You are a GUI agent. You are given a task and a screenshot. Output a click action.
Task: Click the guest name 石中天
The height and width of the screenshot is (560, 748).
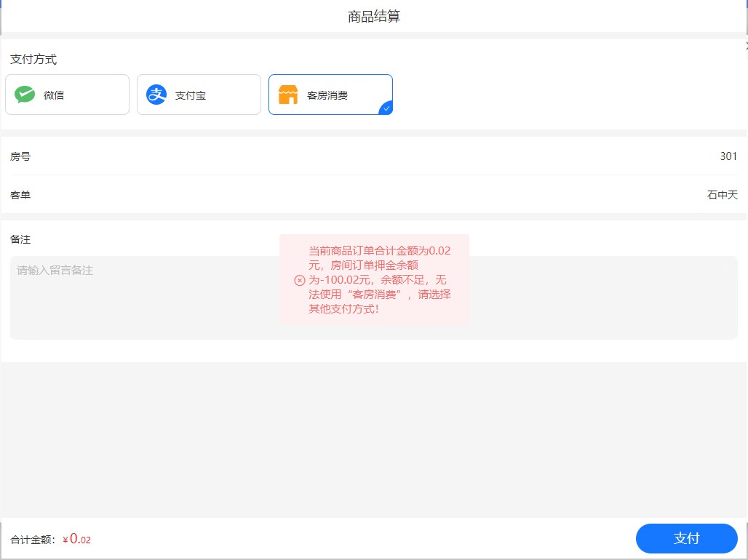pyautogui.click(x=723, y=195)
